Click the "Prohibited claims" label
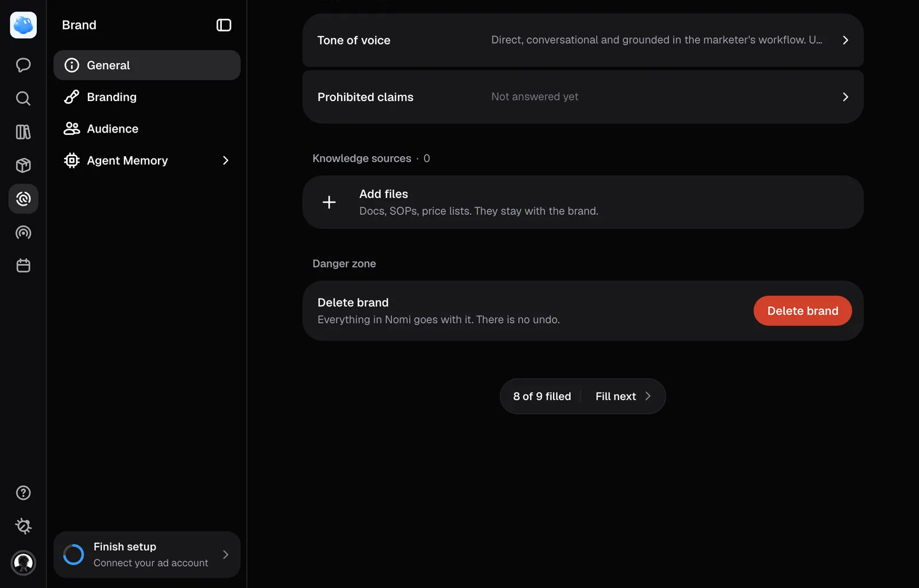This screenshot has height=588, width=919. 365,97
